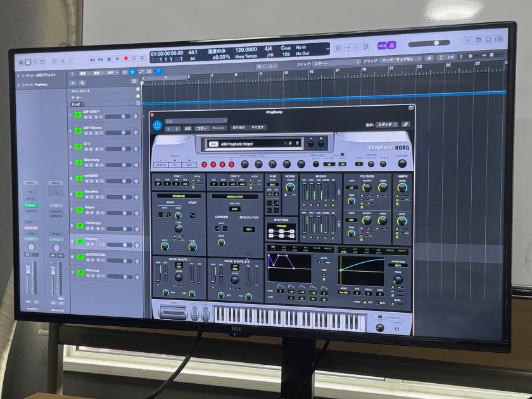Open the LCD display mode dropdown arrow
The height and width of the screenshot is (399, 532).
pyautogui.click(x=327, y=49)
